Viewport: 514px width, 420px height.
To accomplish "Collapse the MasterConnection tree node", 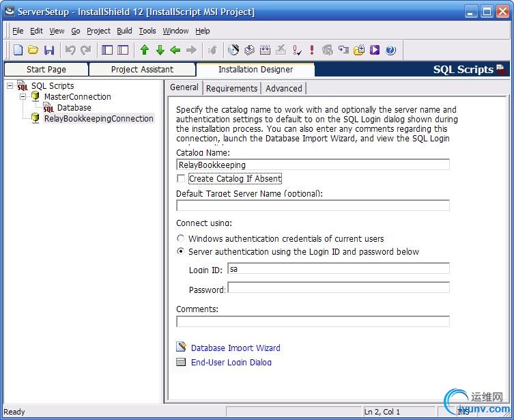I will pyautogui.click(x=23, y=97).
